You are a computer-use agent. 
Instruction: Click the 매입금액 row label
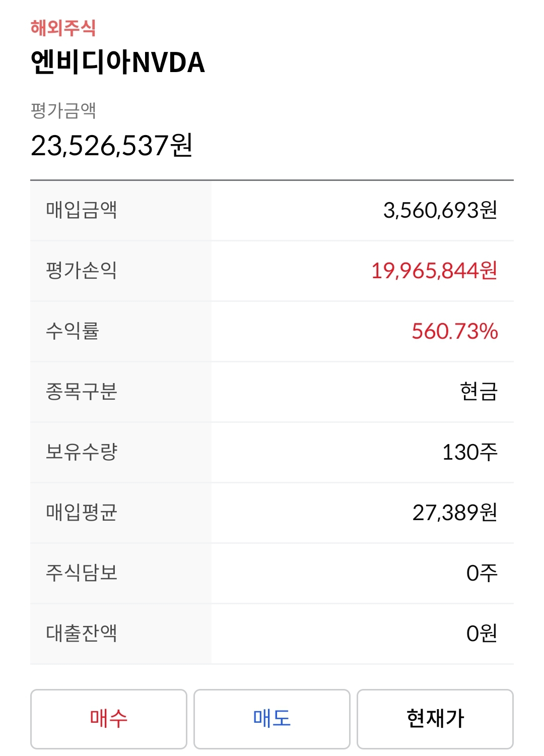tap(82, 210)
